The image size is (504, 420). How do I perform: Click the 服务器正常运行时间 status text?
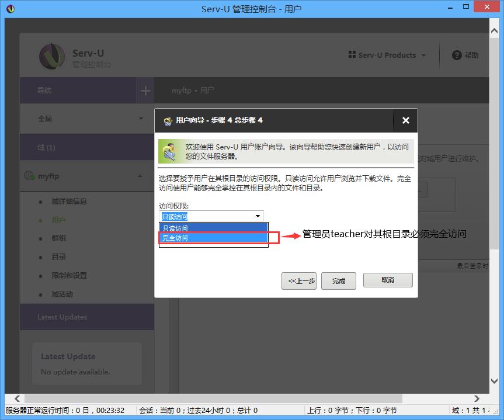pyautogui.click(x=65, y=410)
